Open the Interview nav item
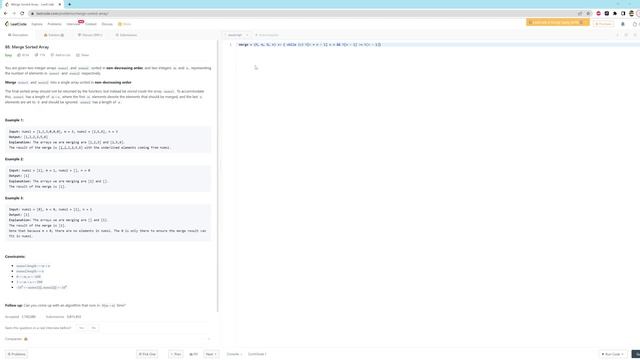640x360 pixels. pyautogui.click(x=73, y=24)
